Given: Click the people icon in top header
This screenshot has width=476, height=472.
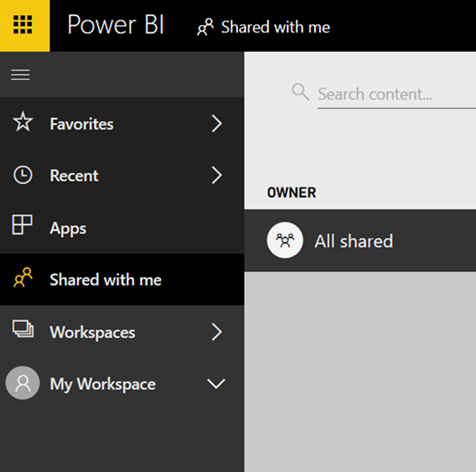Looking at the screenshot, I should [205, 28].
